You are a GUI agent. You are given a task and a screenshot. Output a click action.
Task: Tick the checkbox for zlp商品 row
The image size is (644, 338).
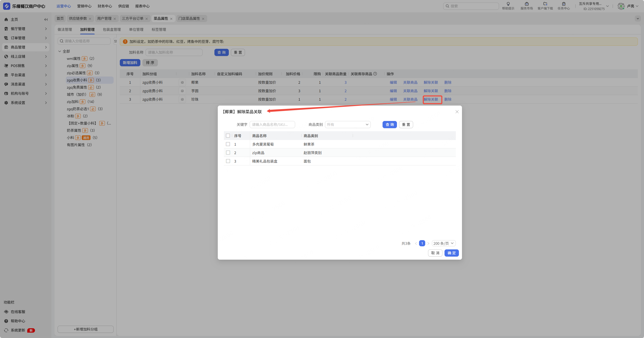(228, 153)
